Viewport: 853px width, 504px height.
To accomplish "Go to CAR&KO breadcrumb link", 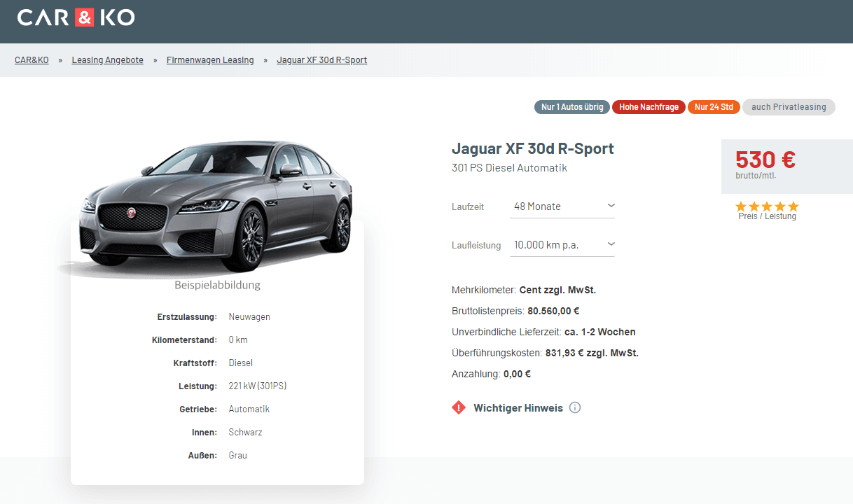I will pyautogui.click(x=32, y=60).
